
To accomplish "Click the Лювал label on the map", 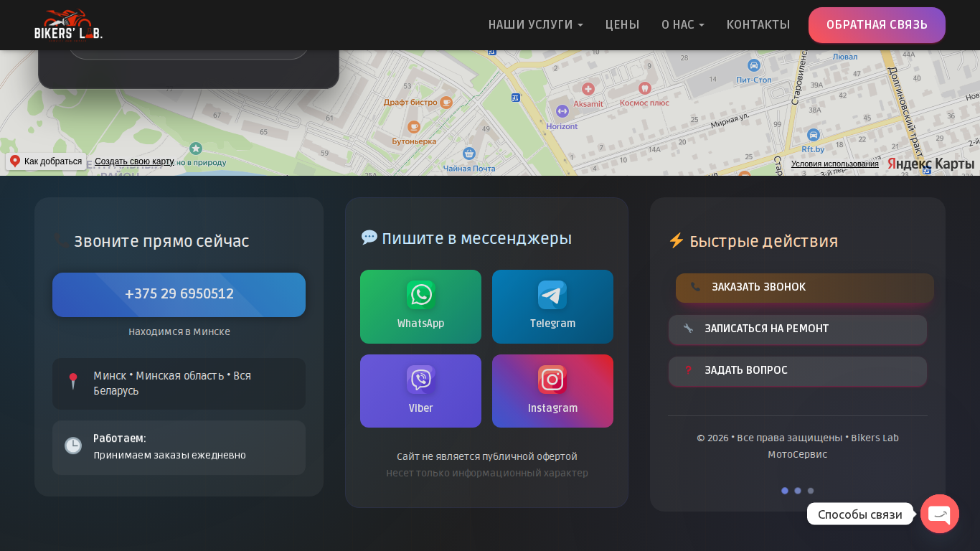I will 845,57.
